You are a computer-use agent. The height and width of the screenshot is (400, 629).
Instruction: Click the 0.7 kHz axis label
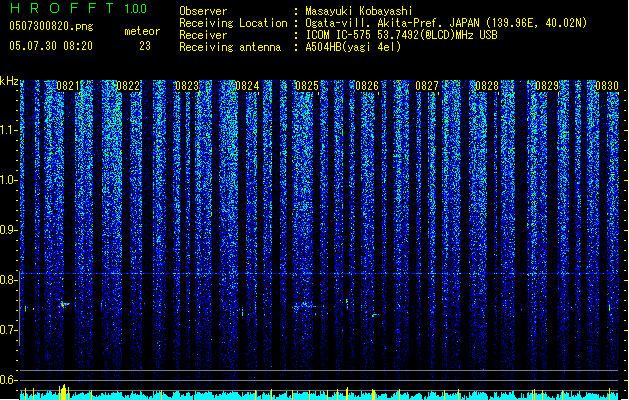tap(9, 330)
